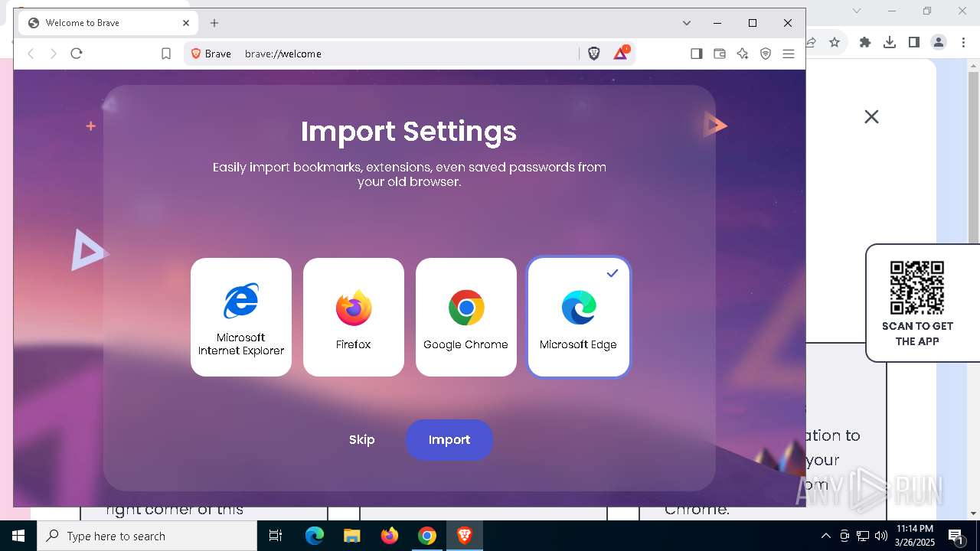
Task: Select Microsoft Internet Explorer import card
Action: tap(241, 317)
